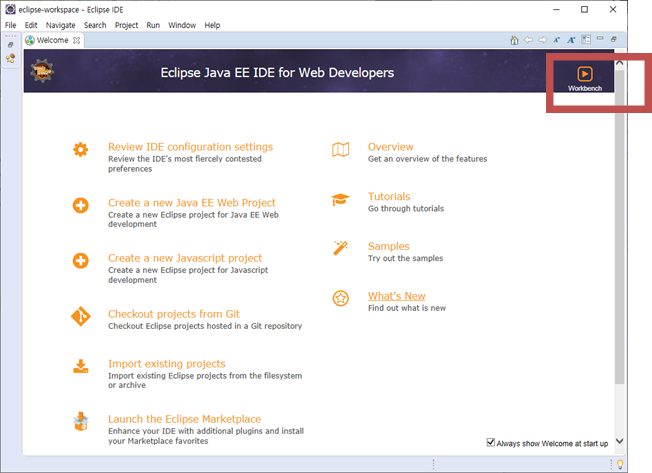Viewport: 652px width, 473px height.
Task: Navigate back with the left arrow icon
Action: [x=529, y=40]
